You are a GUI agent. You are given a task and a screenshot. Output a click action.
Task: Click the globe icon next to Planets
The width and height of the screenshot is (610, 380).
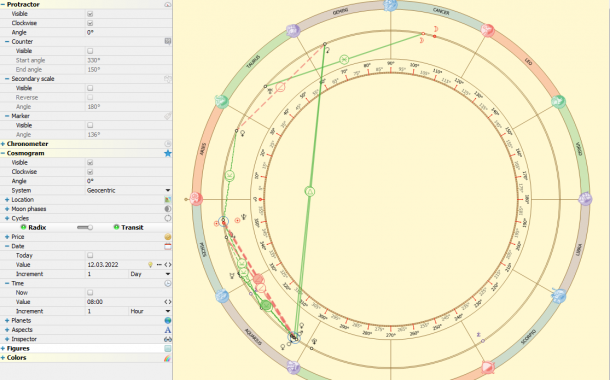click(x=168, y=320)
